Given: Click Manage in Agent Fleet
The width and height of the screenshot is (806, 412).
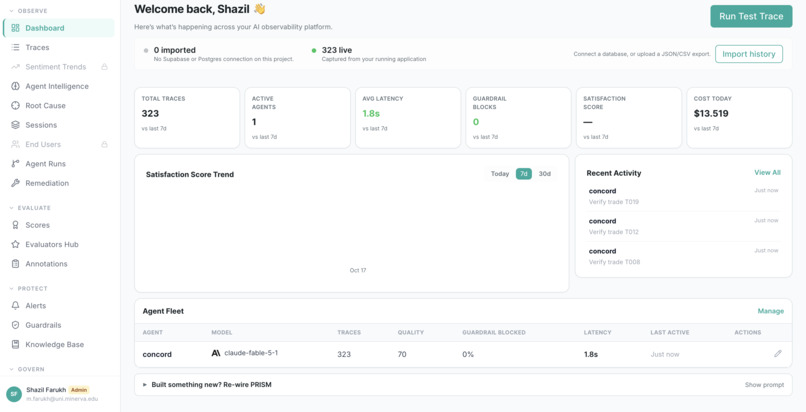Looking at the screenshot, I should (771, 311).
